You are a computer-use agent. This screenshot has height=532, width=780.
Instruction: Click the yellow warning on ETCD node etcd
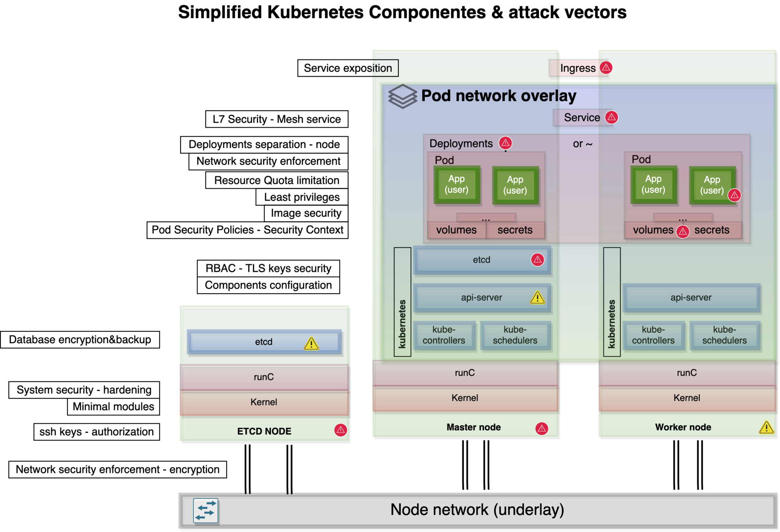tap(311, 344)
